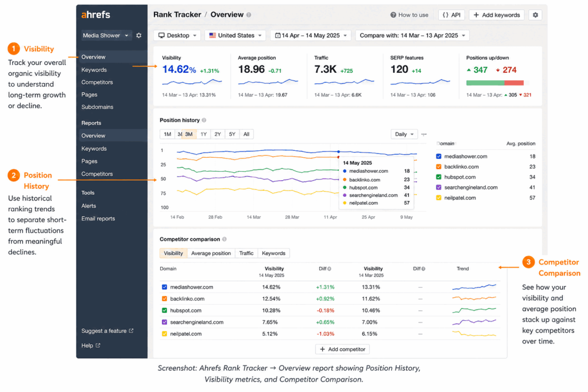
Task: Click the Visibility sparkline chart
Action: pos(192,81)
